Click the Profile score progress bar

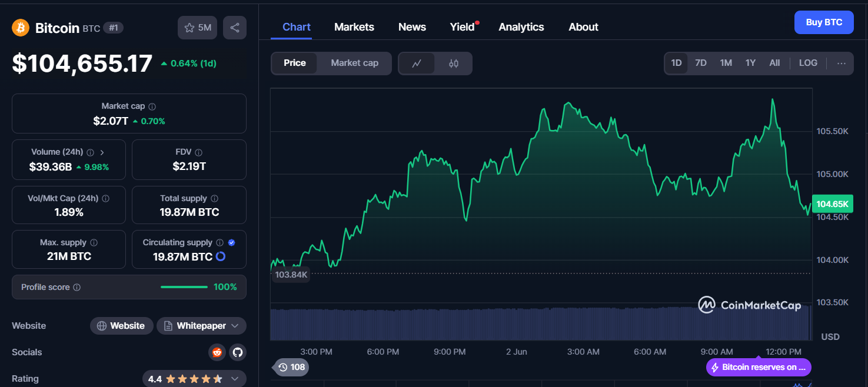click(x=184, y=287)
